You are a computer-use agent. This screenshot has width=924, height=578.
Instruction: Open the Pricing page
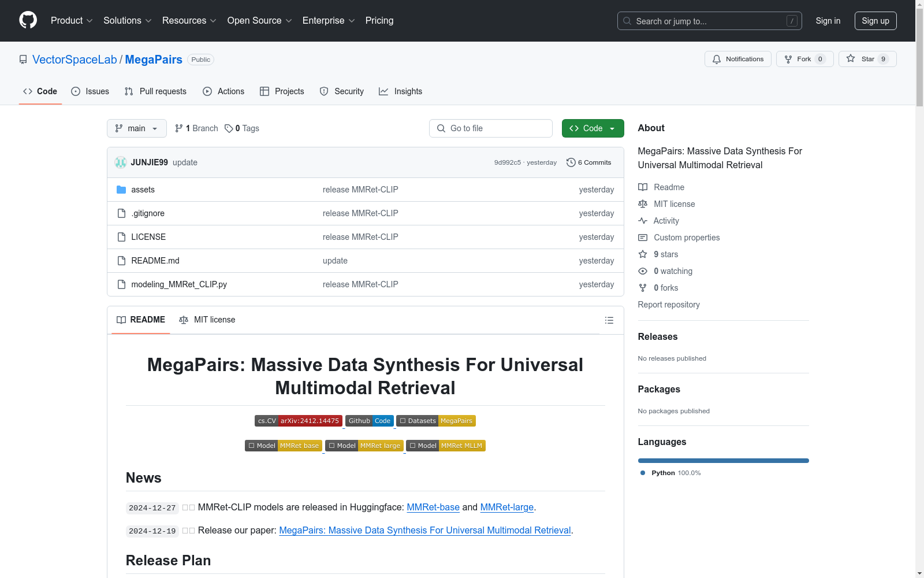point(379,21)
